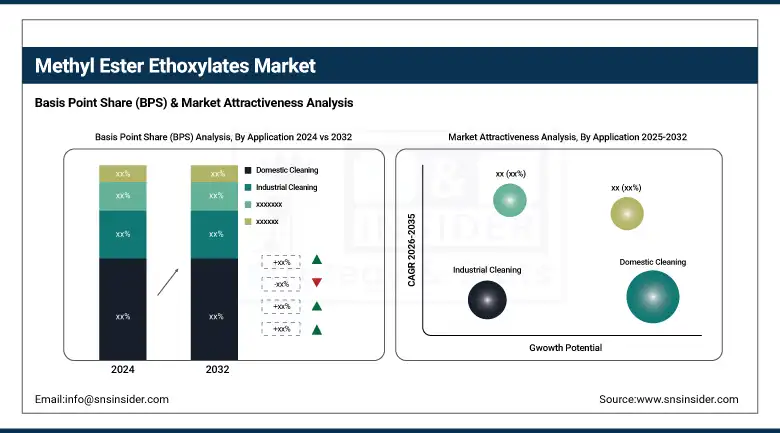This screenshot has height=433, width=780.
Task: Toggle the Domestic Cleaning legend entry
Action: (x=286, y=171)
